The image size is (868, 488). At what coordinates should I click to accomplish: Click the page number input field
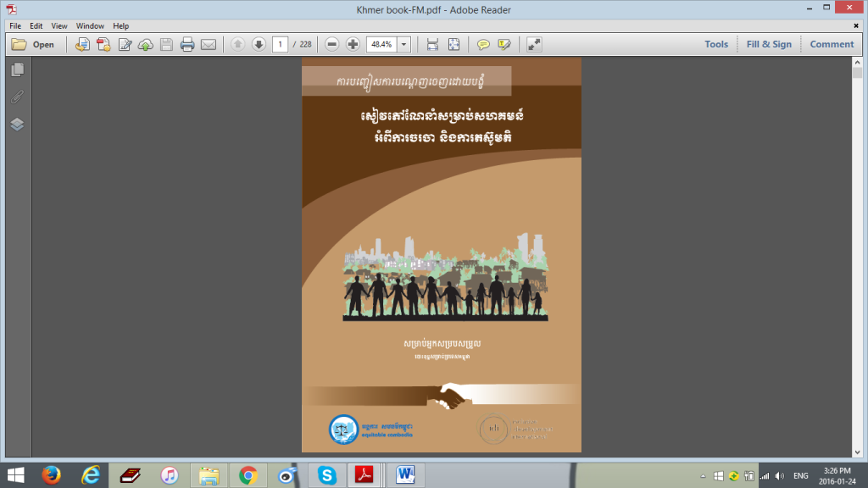tap(280, 44)
